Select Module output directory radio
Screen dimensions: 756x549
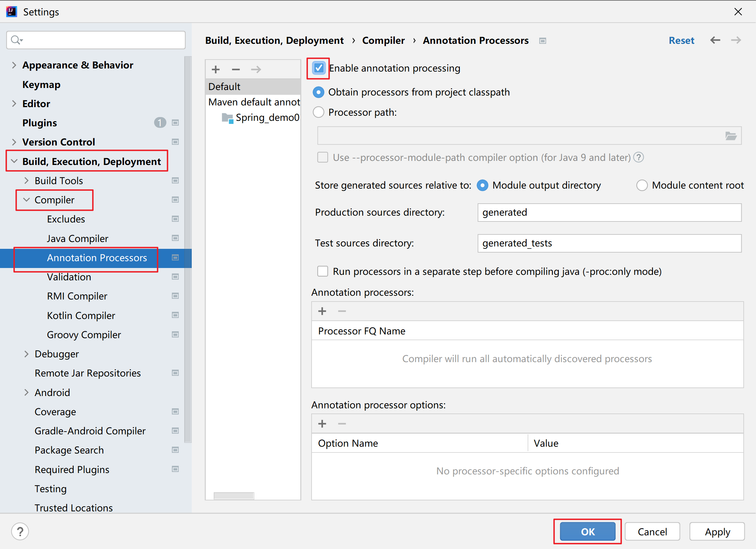482,185
